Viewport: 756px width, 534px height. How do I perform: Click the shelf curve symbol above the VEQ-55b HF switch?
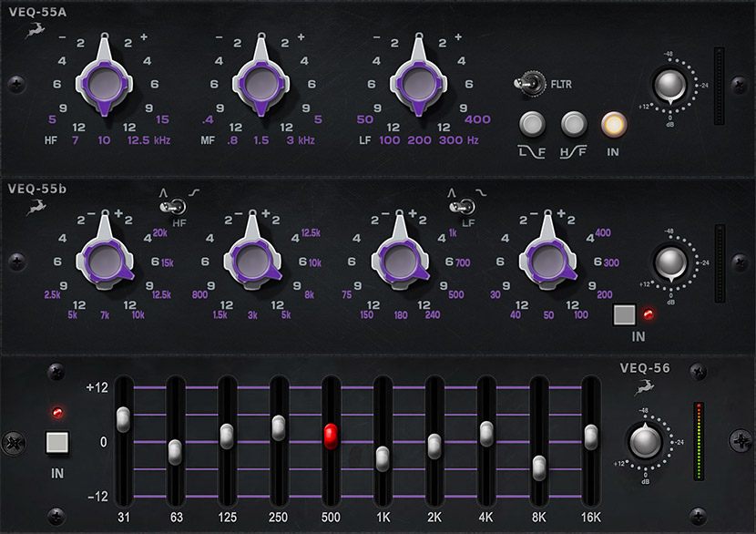[194, 193]
